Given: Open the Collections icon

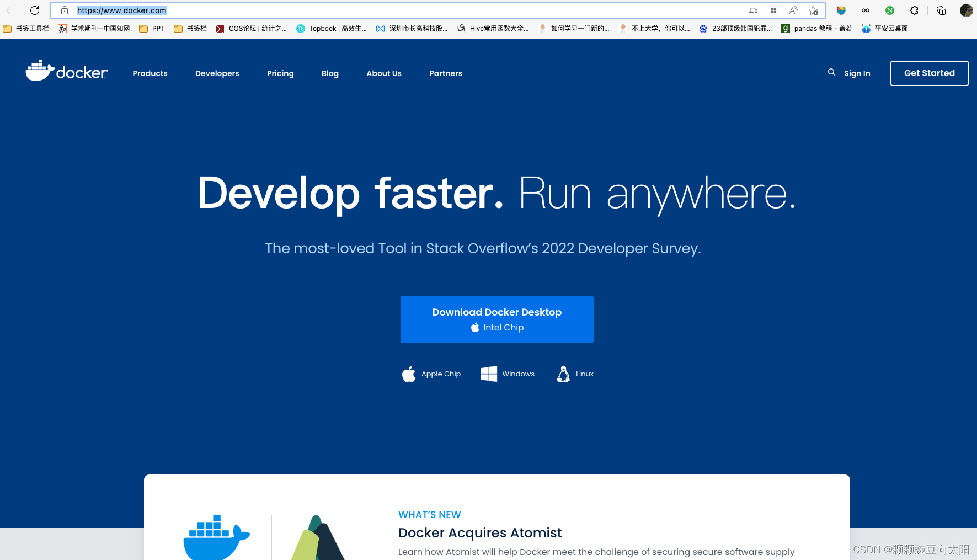Looking at the screenshot, I should click(941, 10).
